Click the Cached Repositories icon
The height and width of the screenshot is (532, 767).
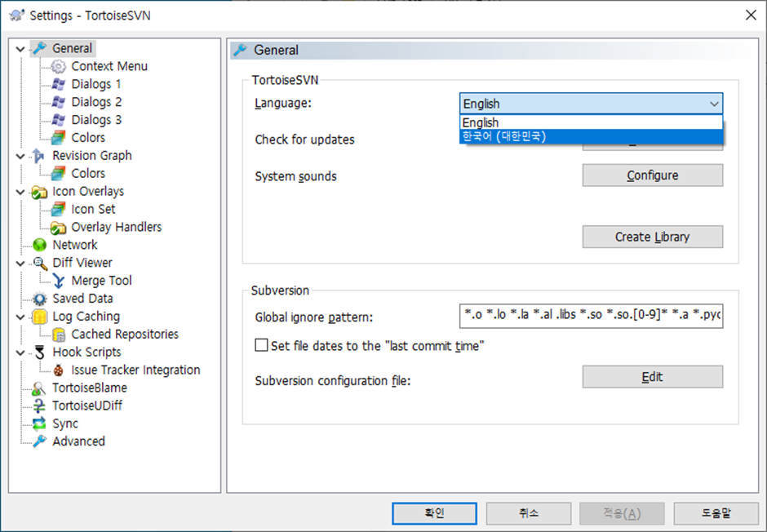[x=59, y=335]
